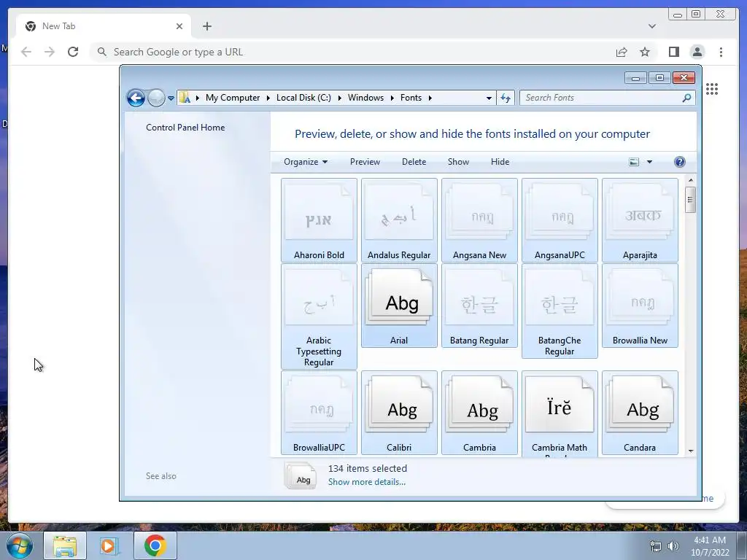747x560 pixels.
Task: Select Fonts in the address breadcrumb
Action: tap(411, 98)
